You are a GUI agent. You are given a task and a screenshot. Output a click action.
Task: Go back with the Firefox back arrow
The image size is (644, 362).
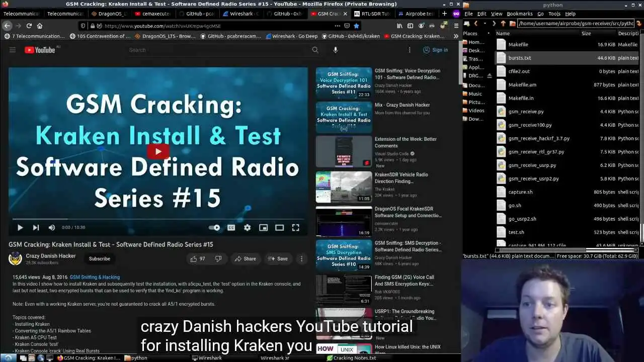click(x=7, y=26)
